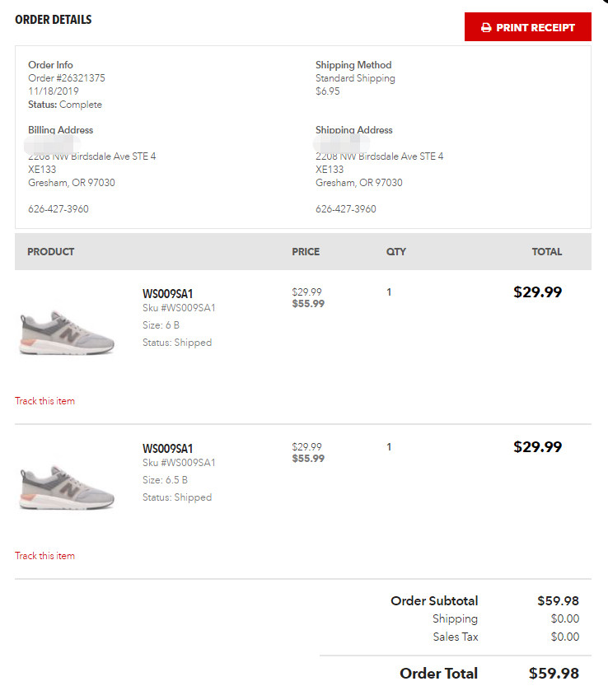
Task: Click the TOTAL column header
Action: click(x=547, y=252)
